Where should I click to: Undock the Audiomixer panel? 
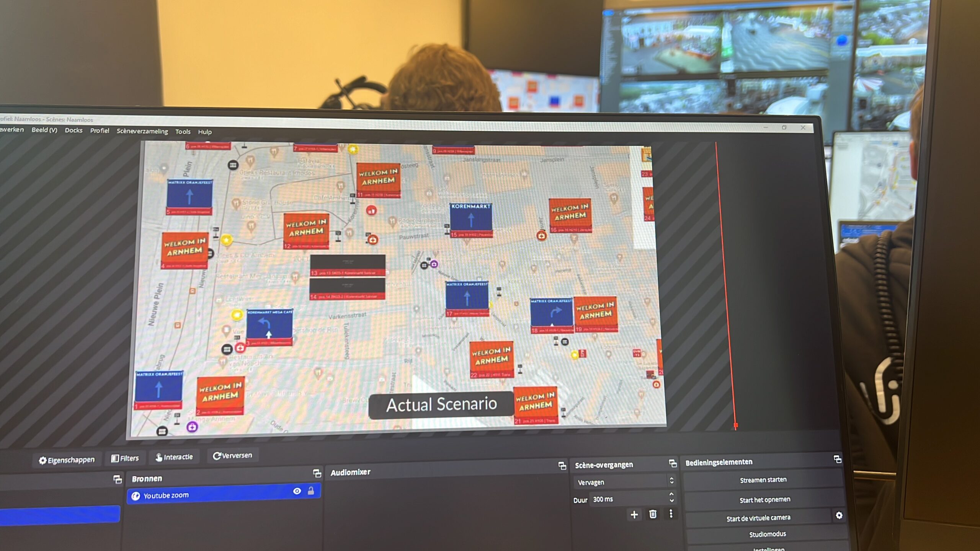click(x=562, y=466)
